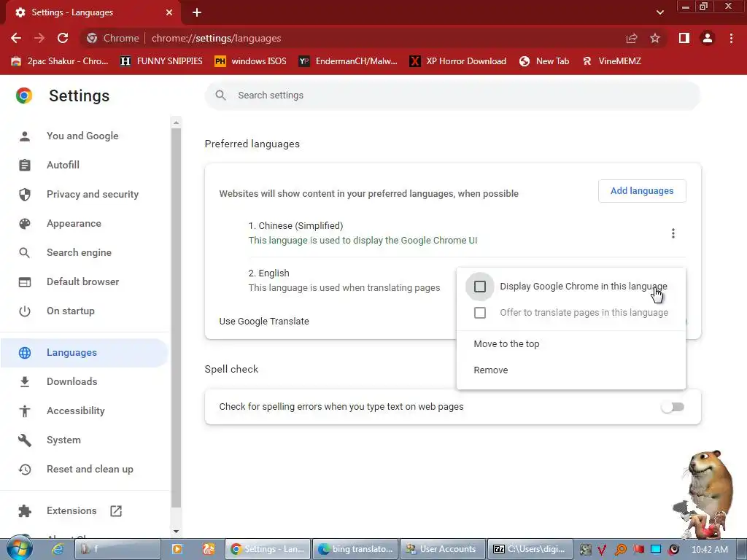
Task: Open Appearance settings section
Action: [74, 223]
